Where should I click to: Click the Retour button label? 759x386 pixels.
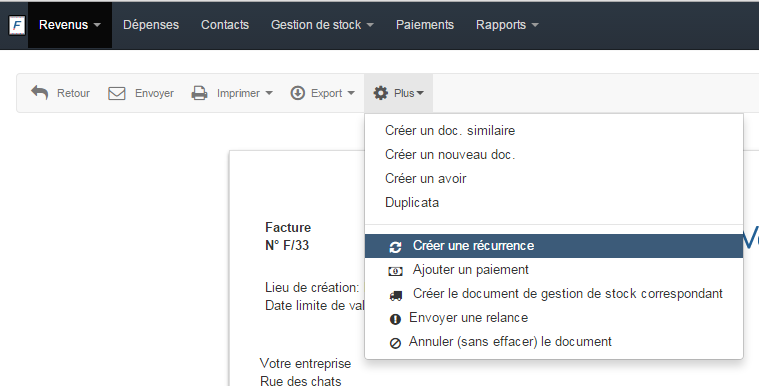click(x=74, y=93)
